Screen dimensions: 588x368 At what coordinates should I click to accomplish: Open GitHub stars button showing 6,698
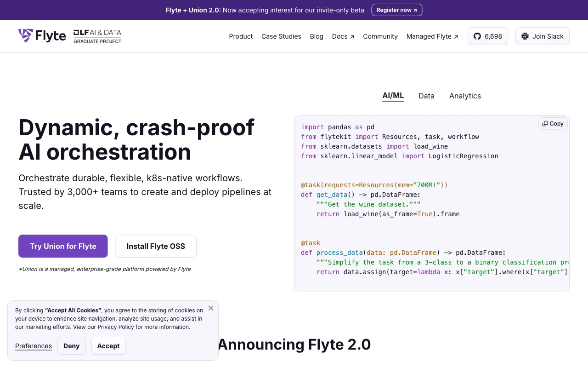point(488,36)
